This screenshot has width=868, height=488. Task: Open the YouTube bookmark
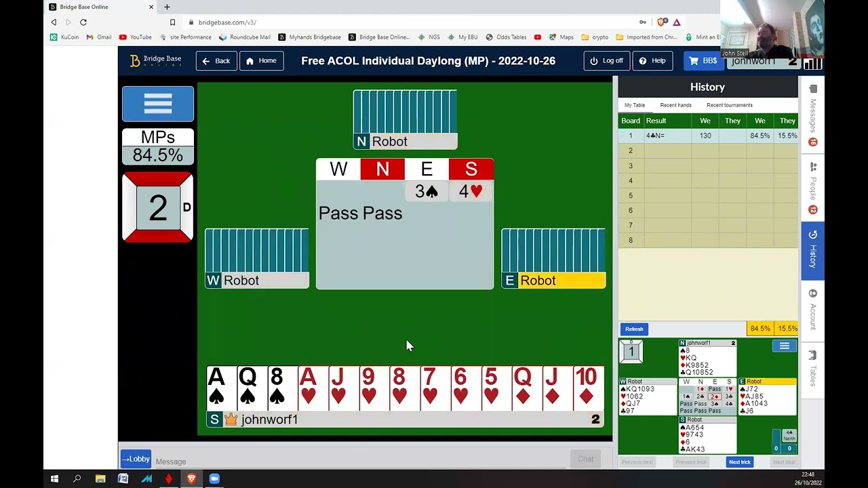click(x=136, y=37)
